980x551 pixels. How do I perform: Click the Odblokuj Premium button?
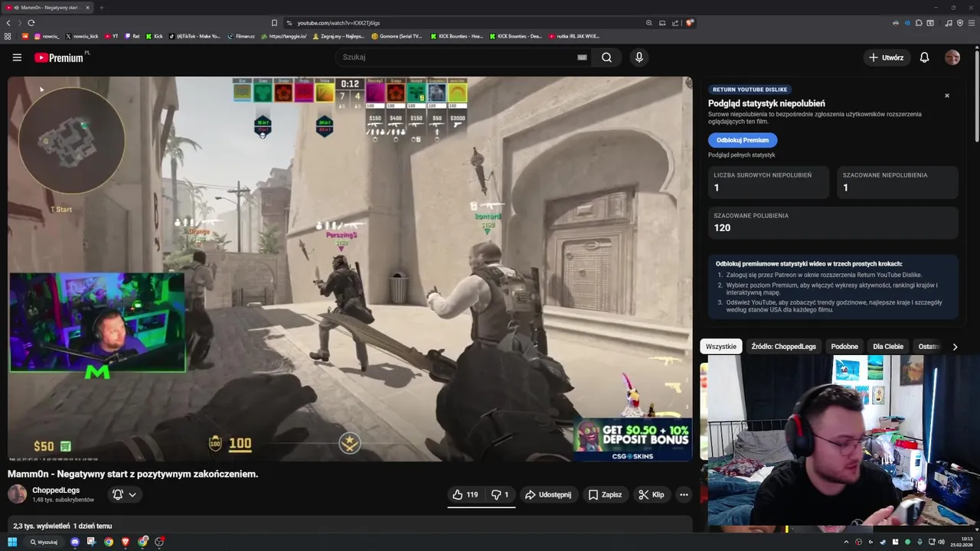coord(743,140)
